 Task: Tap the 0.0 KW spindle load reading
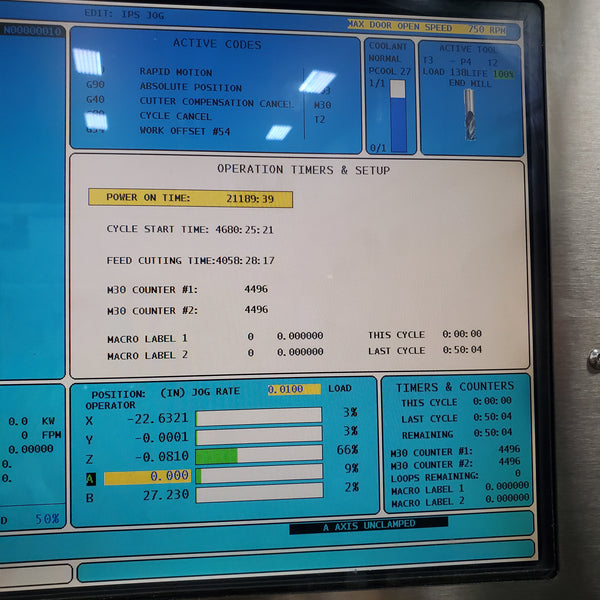coord(31,421)
